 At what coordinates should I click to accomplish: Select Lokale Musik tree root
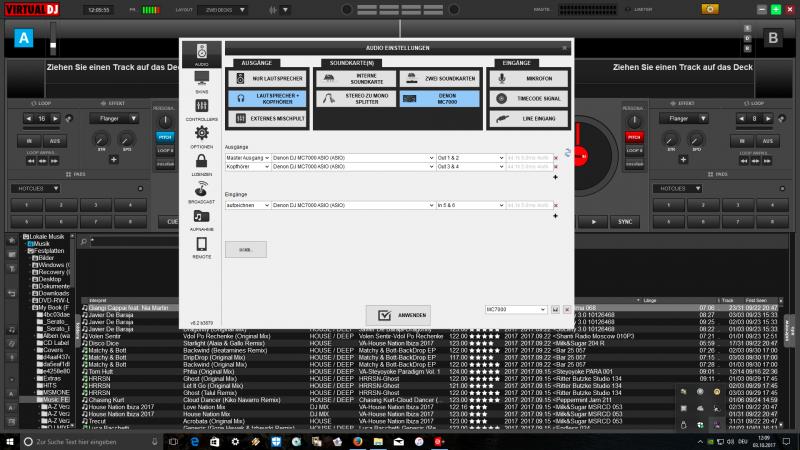click(46, 237)
